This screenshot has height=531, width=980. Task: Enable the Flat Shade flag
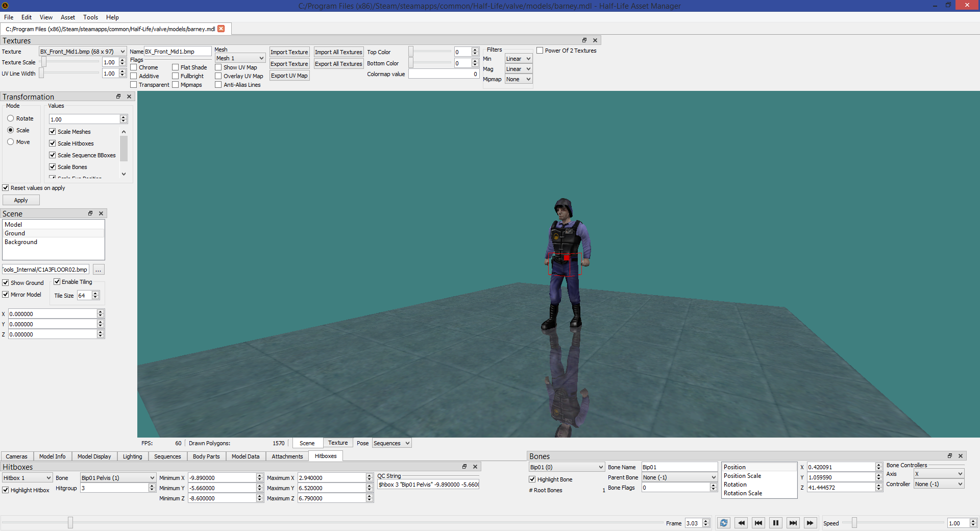pyautogui.click(x=175, y=67)
